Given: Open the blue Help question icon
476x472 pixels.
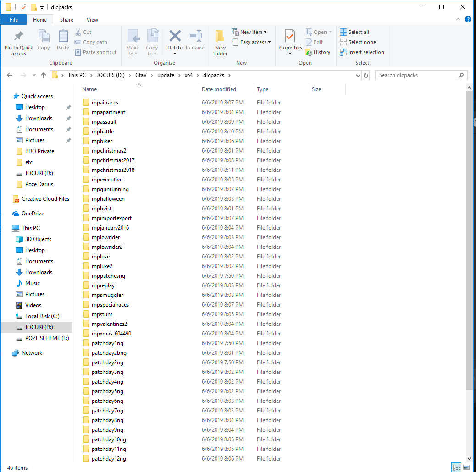Looking at the screenshot, I should (x=468, y=19).
